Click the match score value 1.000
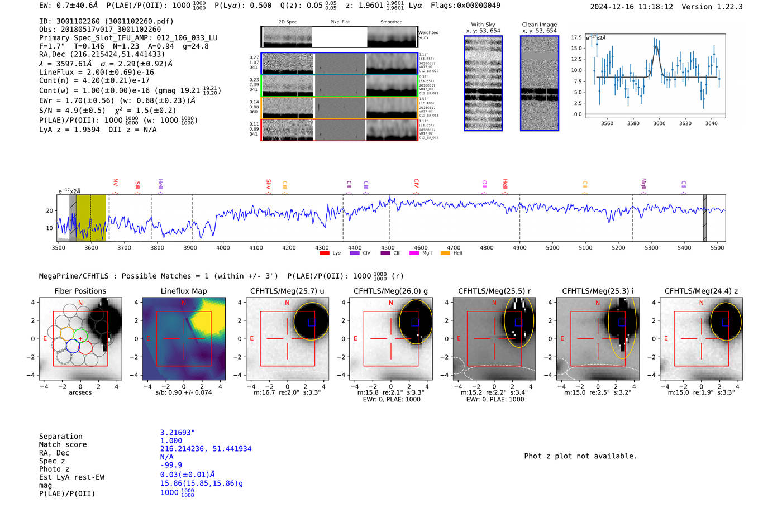This screenshot has width=782, height=532. coord(171,440)
